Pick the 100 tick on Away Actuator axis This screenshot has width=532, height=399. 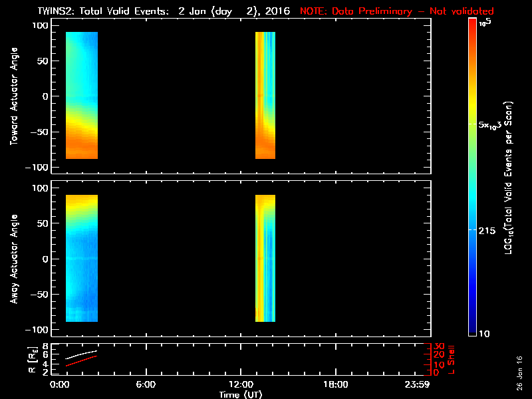click(41, 188)
